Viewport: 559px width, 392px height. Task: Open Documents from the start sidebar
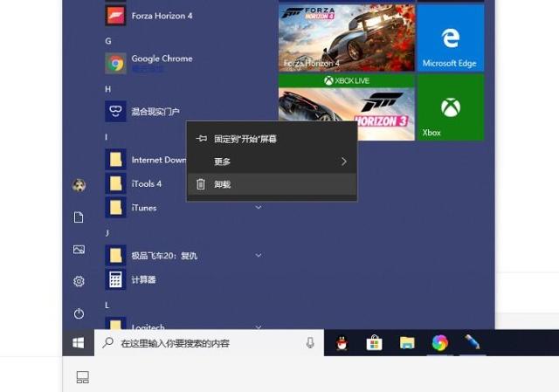point(79,217)
